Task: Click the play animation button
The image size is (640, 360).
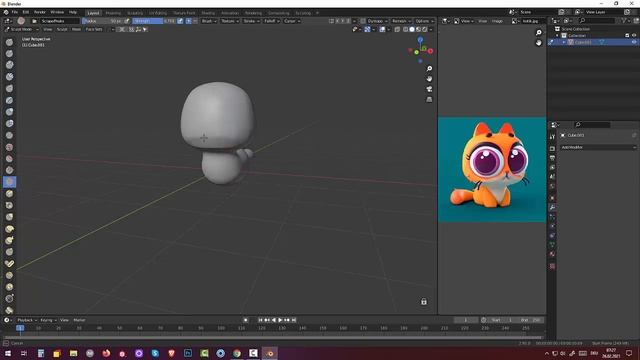Action: tap(280, 320)
